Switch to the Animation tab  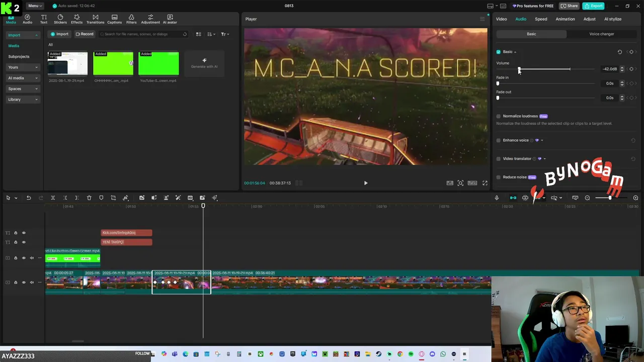(565, 19)
